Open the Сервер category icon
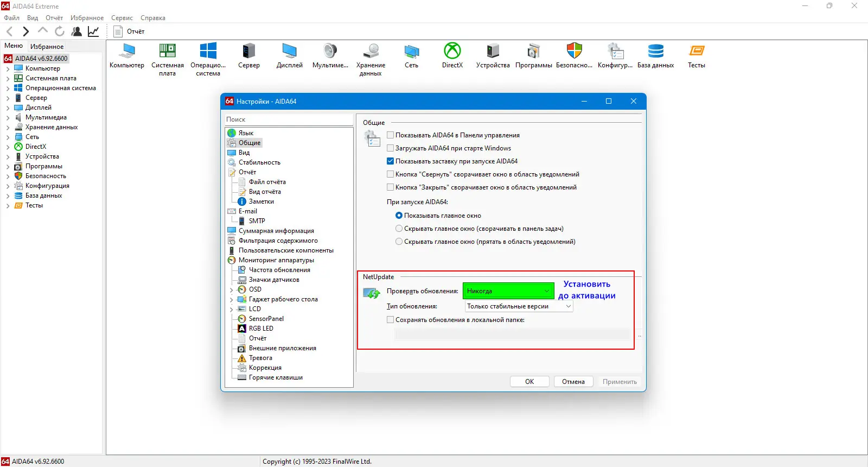The height and width of the screenshot is (467, 868). [249, 51]
